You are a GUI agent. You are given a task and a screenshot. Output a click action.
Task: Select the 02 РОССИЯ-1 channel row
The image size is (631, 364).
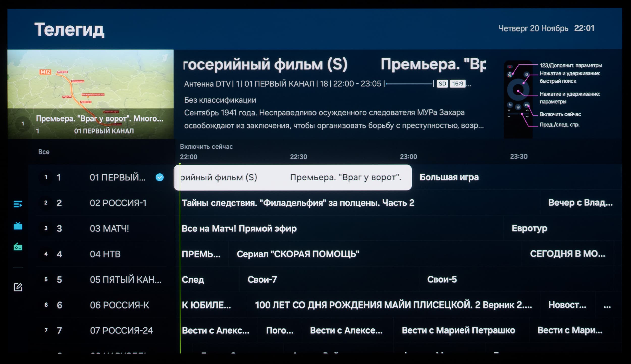point(118,203)
